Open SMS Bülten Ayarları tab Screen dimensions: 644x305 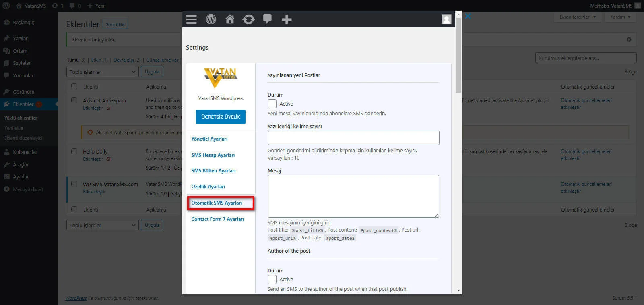click(x=213, y=171)
